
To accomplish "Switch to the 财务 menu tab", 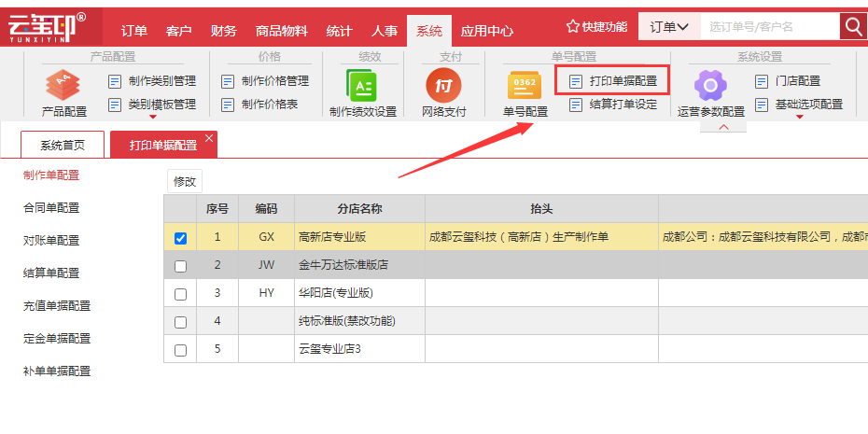I will [x=223, y=30].
